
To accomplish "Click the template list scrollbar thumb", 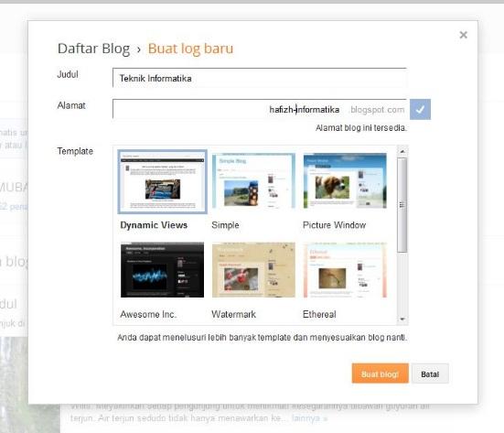I will (x=402, y=205).
